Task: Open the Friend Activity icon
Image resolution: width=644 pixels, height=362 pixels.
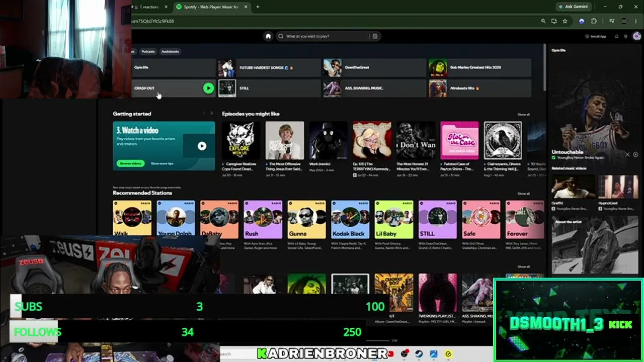Action: point(625,36)
